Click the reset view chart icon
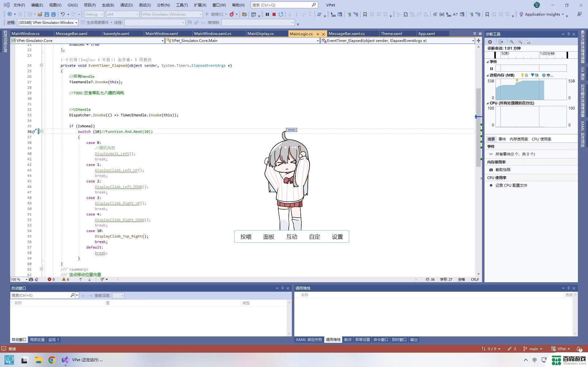Image resolution: width=588 pixels, height=367 pixels. click(529, 42)
